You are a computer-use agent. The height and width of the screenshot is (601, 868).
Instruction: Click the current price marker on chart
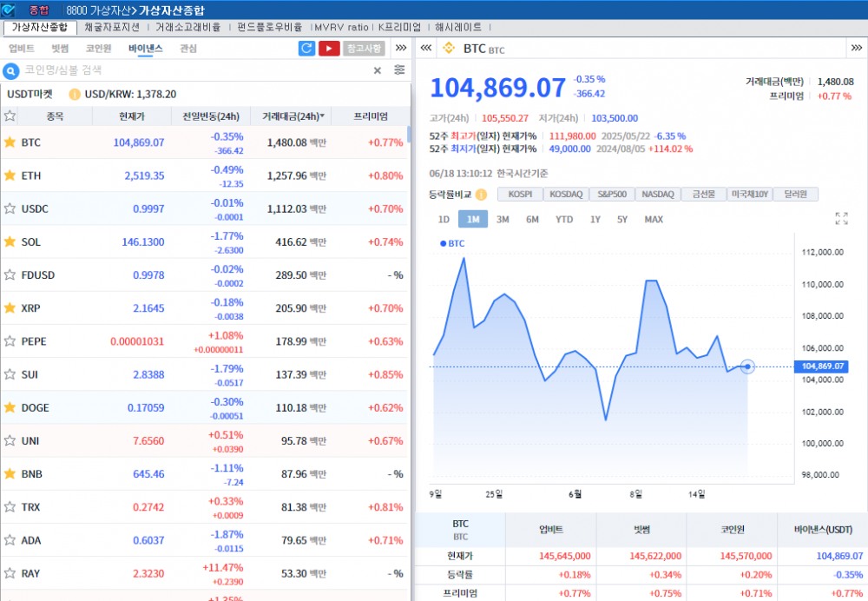[748, 367]
